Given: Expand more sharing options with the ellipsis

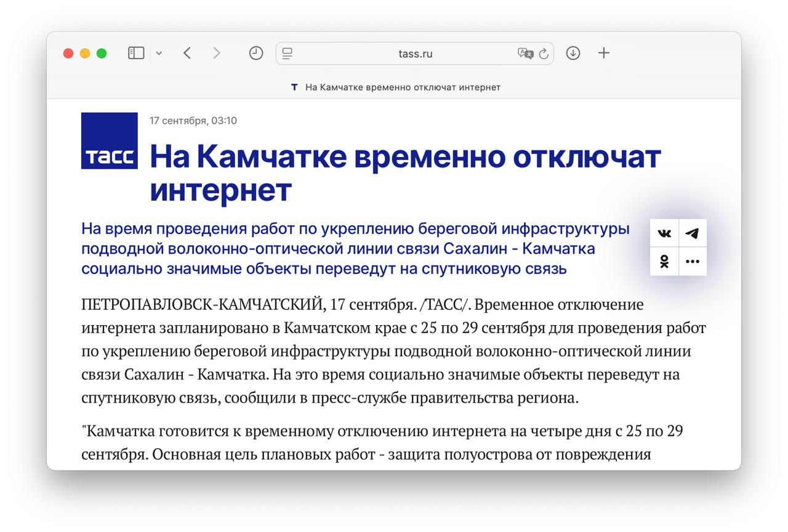Looking at the screenshot, I should click(693, 261).
